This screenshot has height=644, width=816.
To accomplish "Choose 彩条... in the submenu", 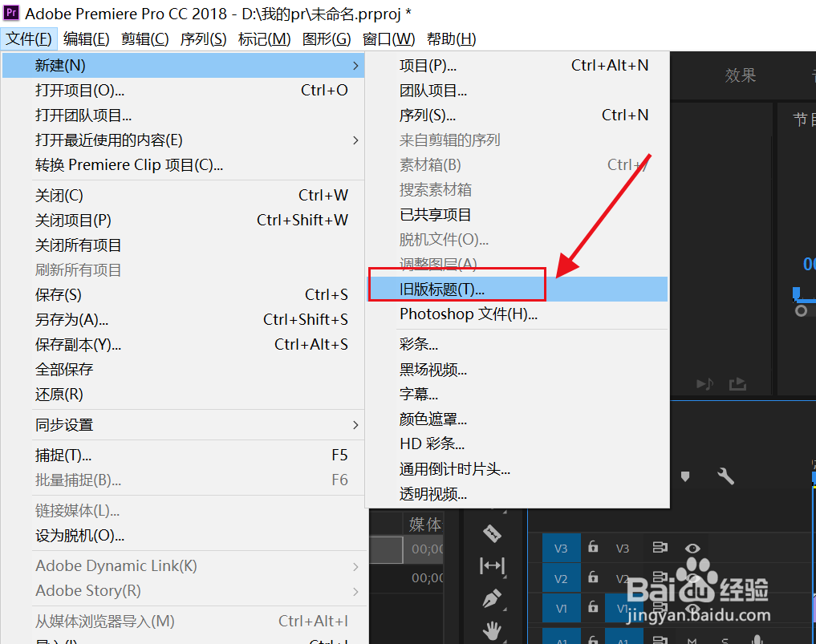I will click(518, 344).
